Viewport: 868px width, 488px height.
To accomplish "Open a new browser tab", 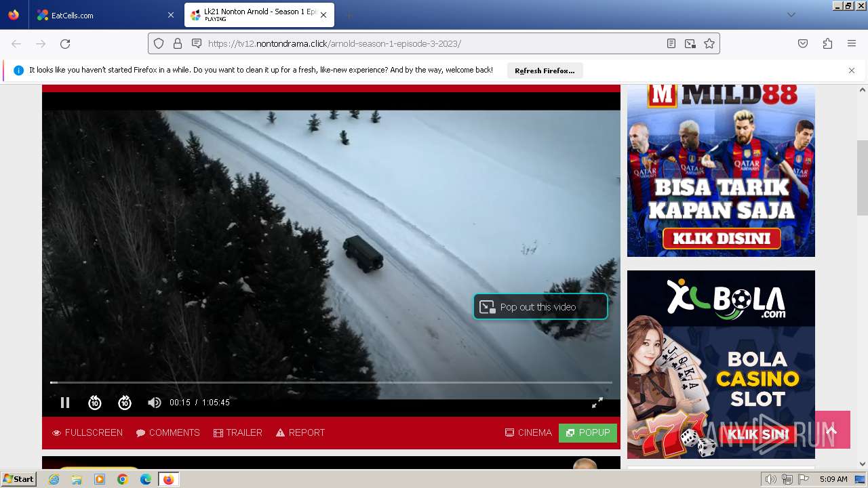I will pyautogui.click(x=349, y=15).
